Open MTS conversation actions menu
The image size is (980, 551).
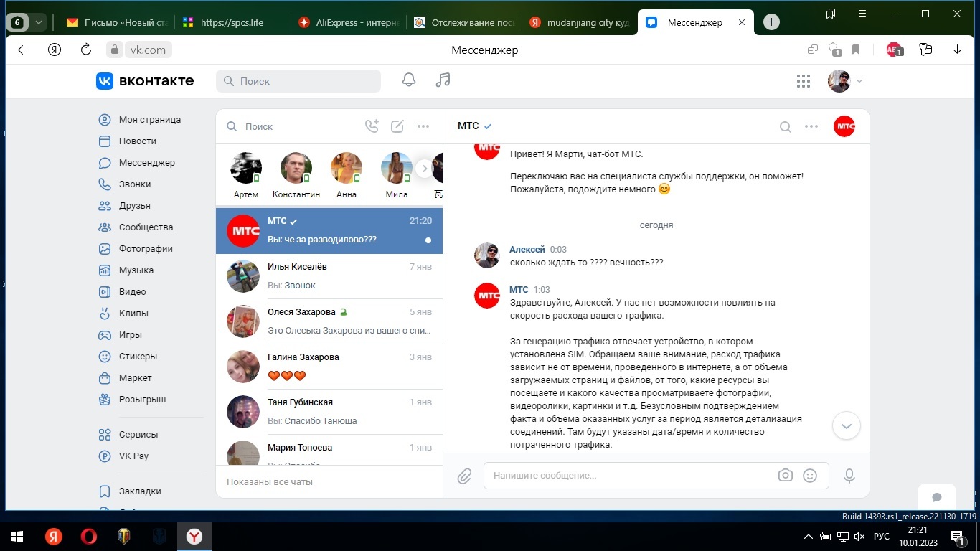[x=811, y=126]
